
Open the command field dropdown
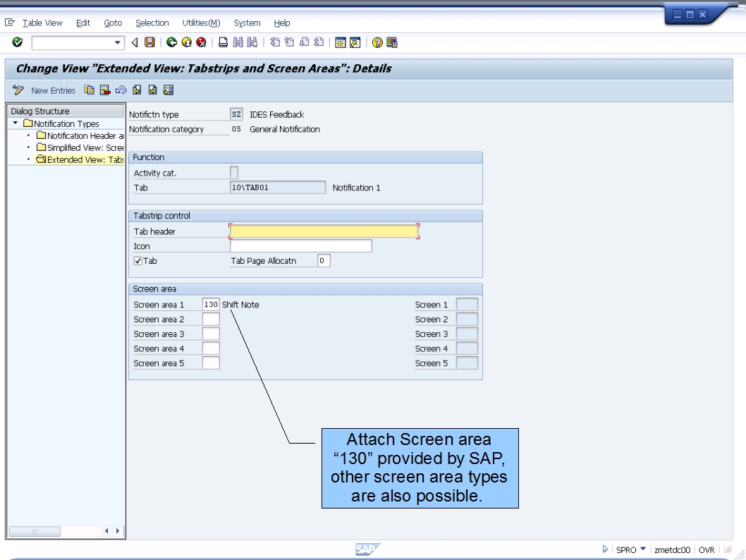[117, 43]
